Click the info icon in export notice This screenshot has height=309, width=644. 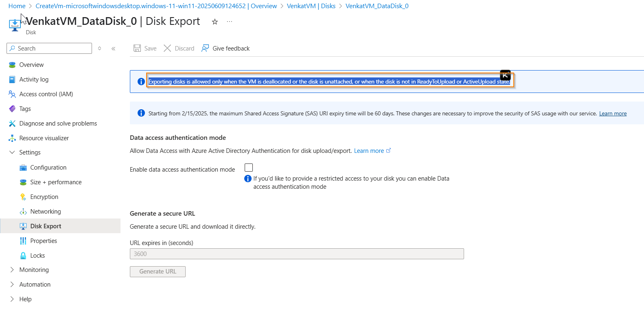coord(141,82)
